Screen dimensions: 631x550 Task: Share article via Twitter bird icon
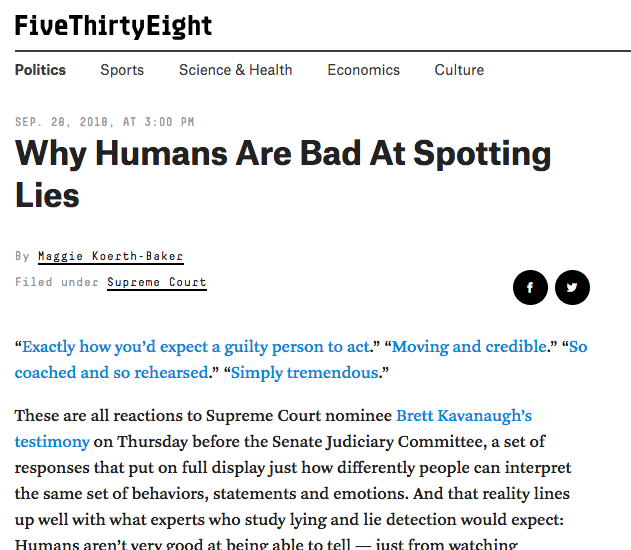click(x=572, y=287)
